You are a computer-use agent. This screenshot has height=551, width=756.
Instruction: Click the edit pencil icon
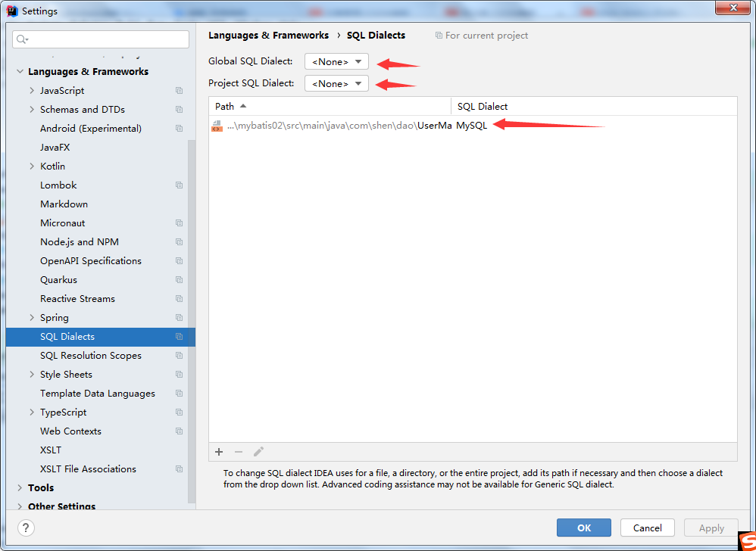coord(258,452)
